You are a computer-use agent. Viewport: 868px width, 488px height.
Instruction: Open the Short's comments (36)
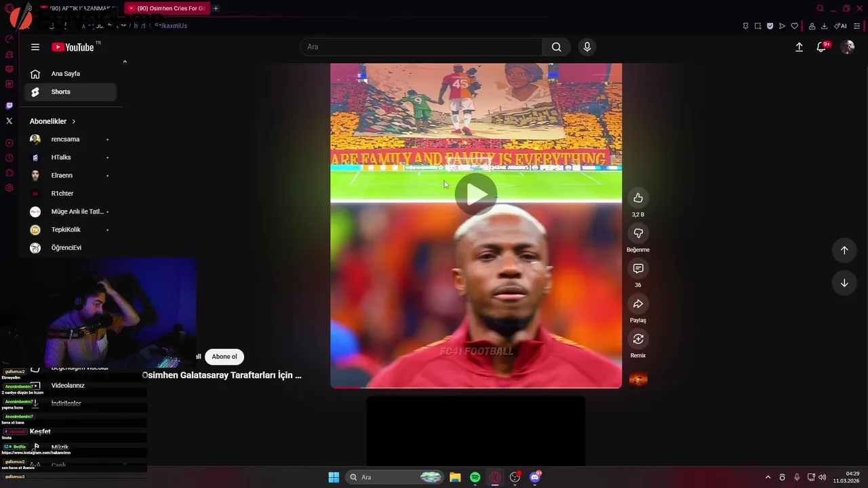(638, 268)
